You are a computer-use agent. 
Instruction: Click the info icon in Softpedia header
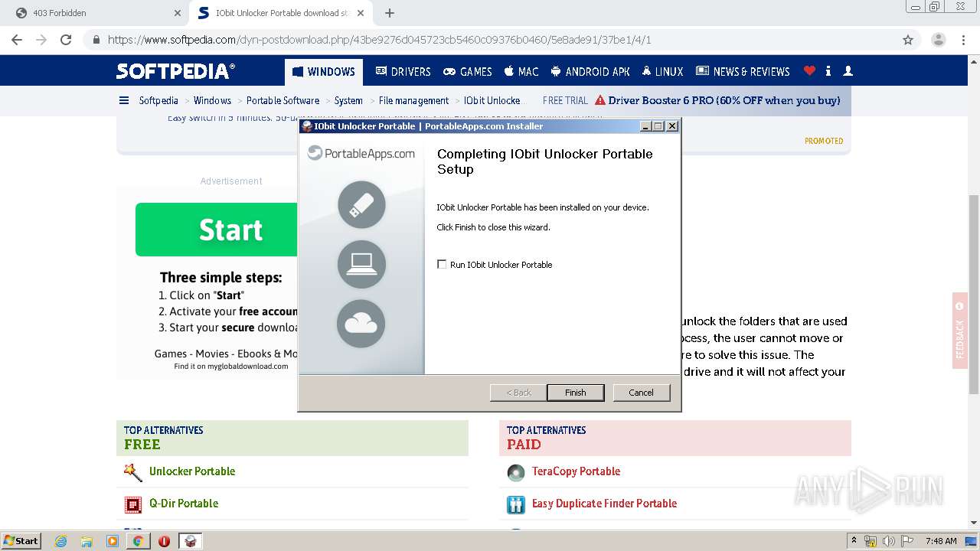[828, 71]
